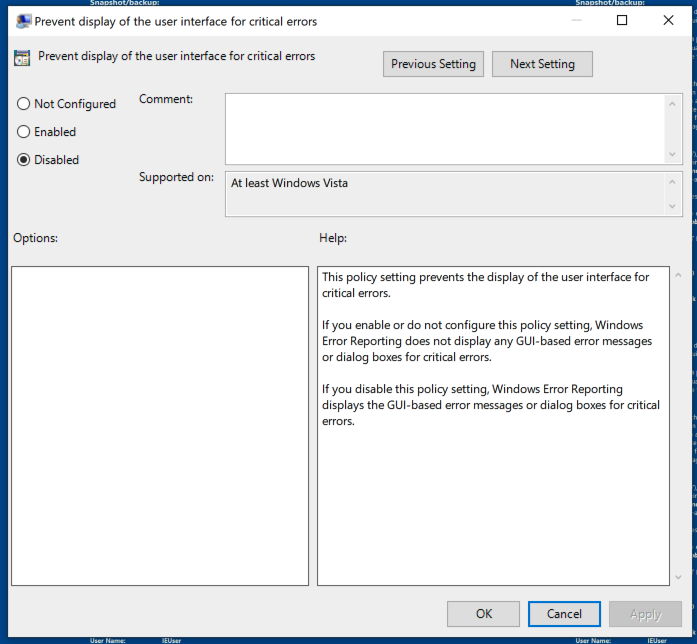Click the Help pane scroll up arrow

point(678,275)
